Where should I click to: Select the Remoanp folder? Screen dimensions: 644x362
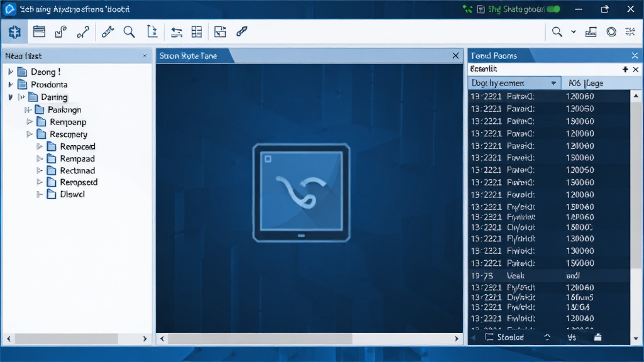[x=62, y=122]
